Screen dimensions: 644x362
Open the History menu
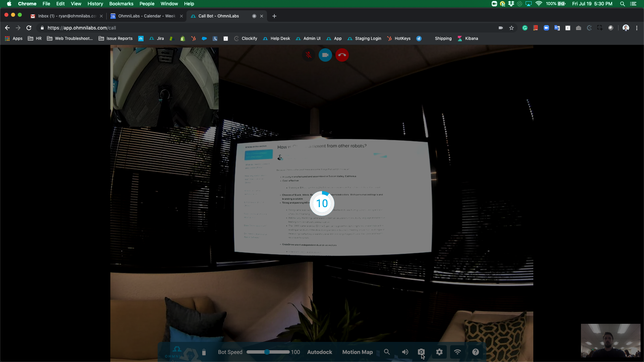coord(95,4)
